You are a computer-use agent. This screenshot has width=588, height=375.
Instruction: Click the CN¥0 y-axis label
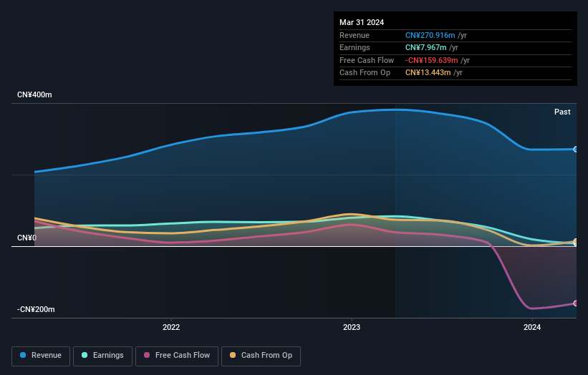26,238
